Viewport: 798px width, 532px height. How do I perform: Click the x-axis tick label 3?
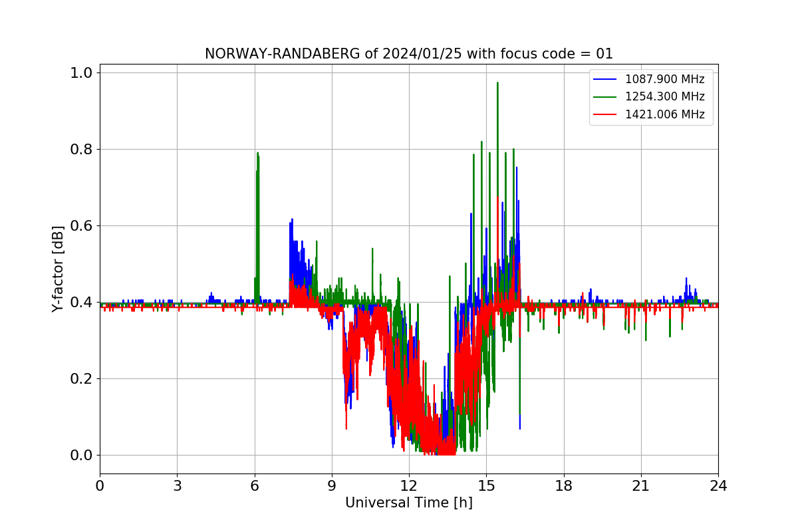(x=177, y=485)
